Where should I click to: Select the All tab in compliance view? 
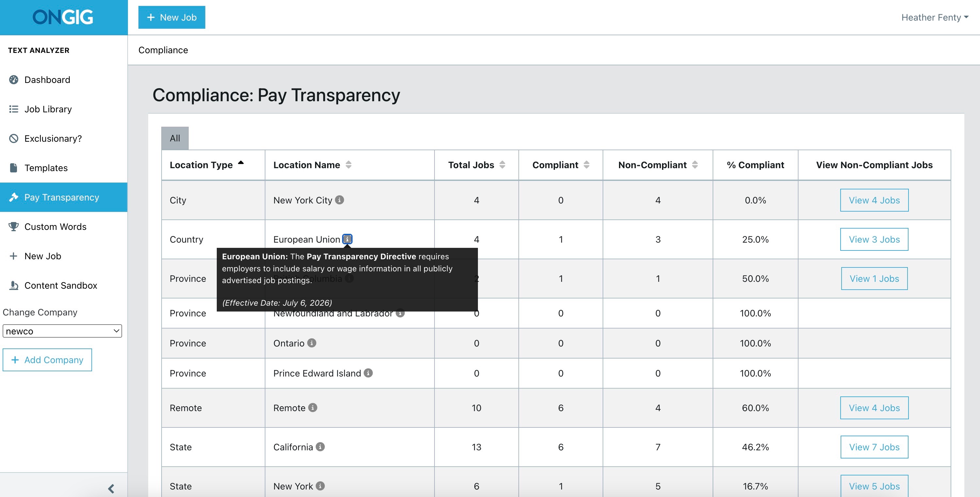(x=174, y=137)
